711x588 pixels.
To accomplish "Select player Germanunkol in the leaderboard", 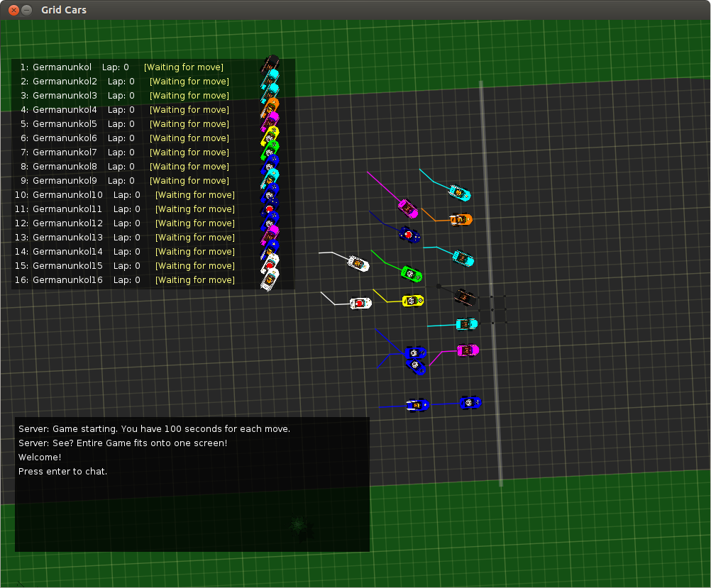I will [x=62, y=67].
